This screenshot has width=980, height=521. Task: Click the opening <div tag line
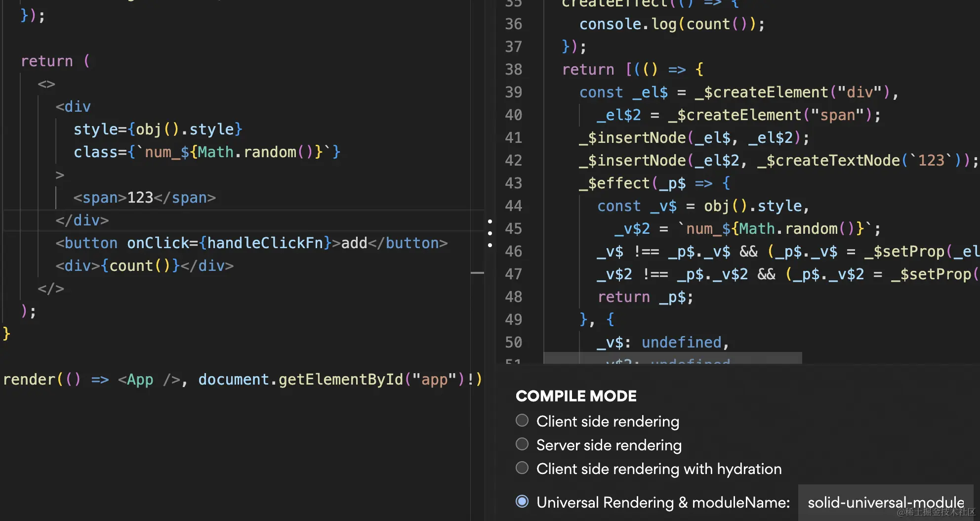(x=73, y=107)
